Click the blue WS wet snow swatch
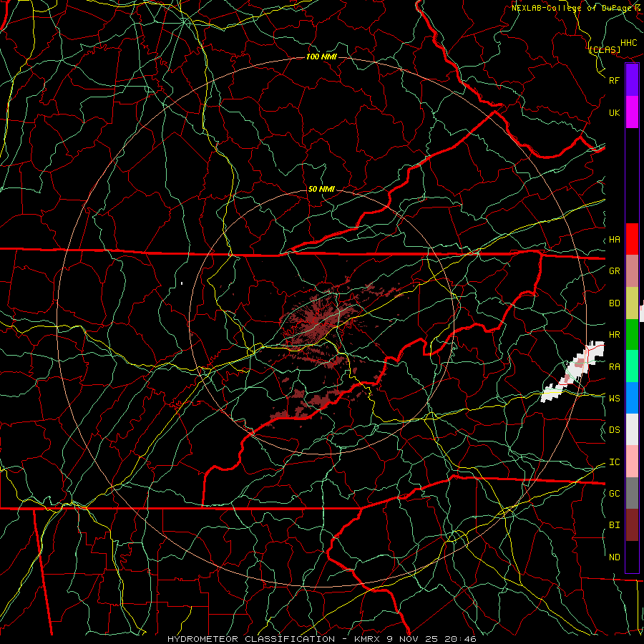This screenshot has width=644, height=644. click(x=632, y=398)
